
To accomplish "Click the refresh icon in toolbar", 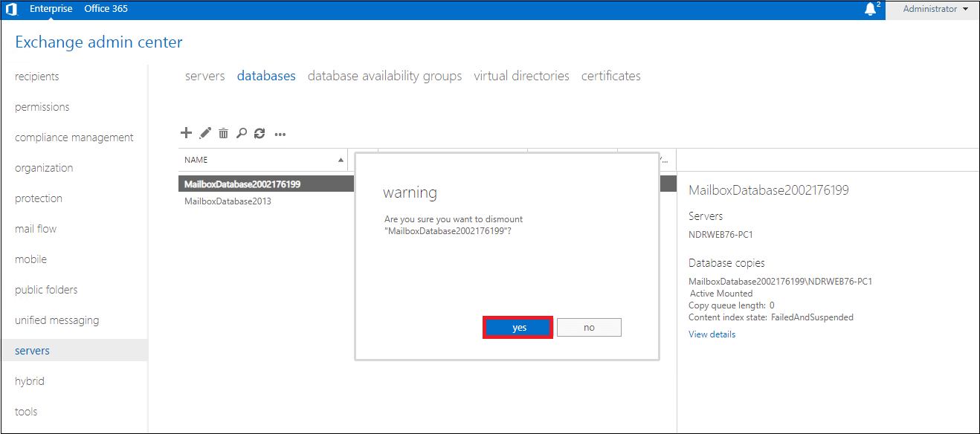I will click(259, 133).
